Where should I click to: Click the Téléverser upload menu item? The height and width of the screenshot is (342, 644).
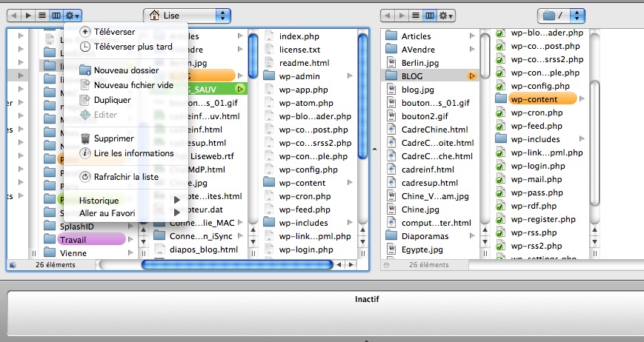pos(114,32)
